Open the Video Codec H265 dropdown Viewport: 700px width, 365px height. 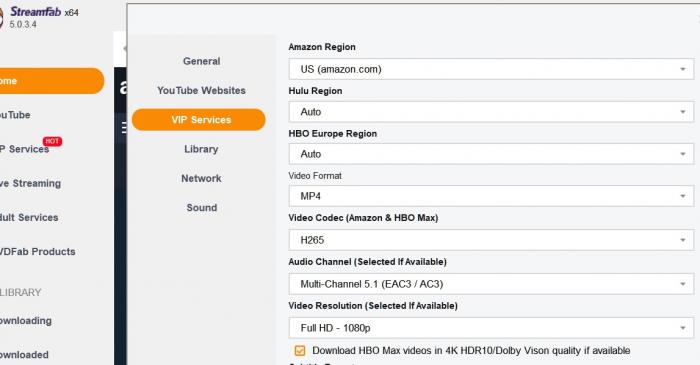click(x=491, y=240)
